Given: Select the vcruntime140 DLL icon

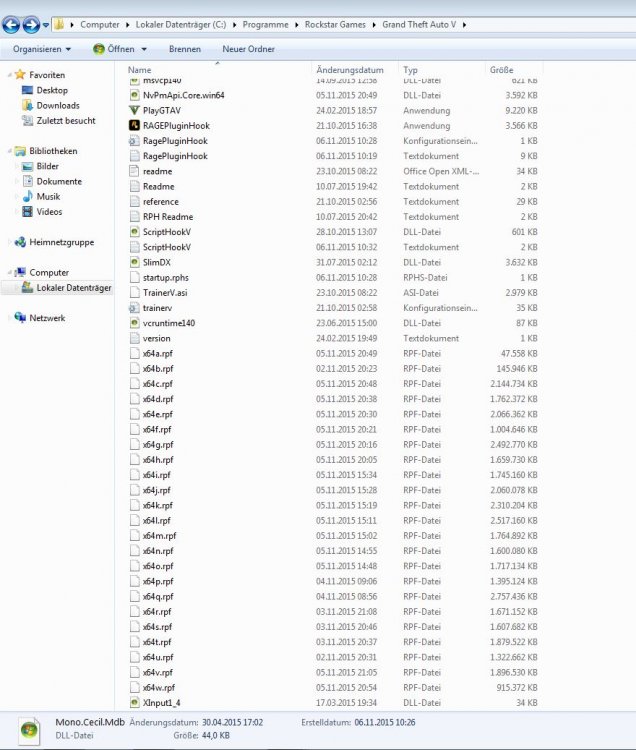Looking at the screenshot, I should pyautogui.click(x=135, y=323).
